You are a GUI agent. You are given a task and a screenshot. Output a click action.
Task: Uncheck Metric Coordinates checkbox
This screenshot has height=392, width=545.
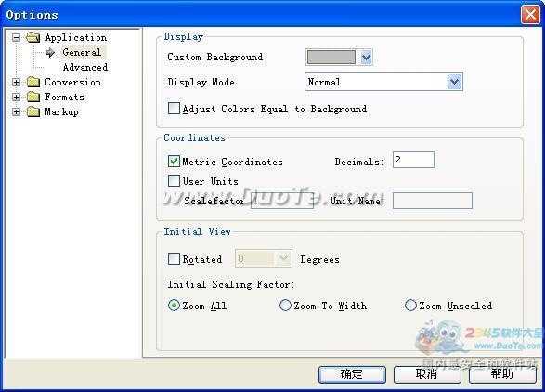[174, 162]
